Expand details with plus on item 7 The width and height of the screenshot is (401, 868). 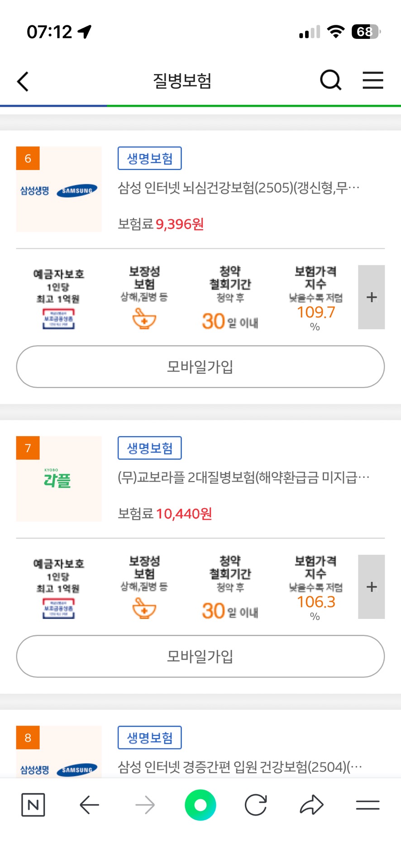(x=371, y=587)
